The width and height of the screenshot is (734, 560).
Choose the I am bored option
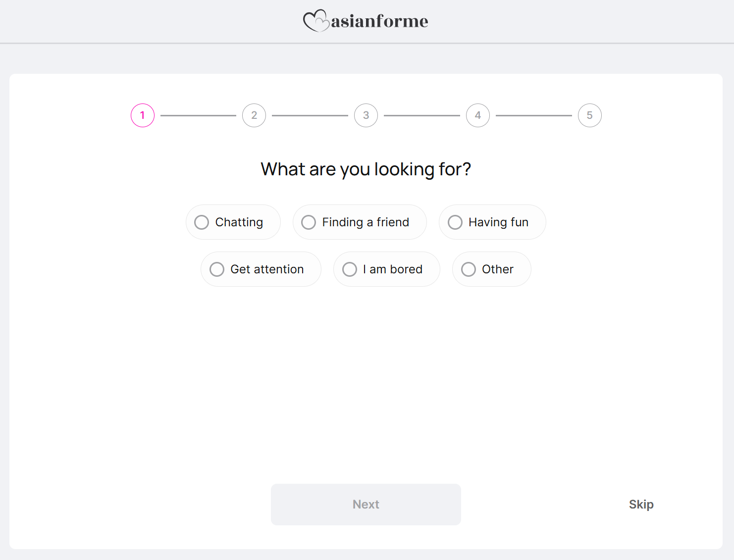350,269
